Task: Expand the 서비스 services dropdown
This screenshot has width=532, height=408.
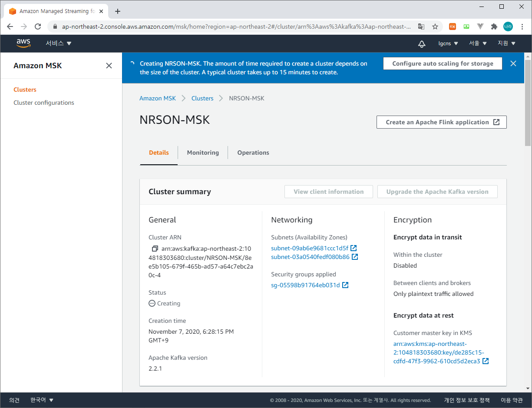Action: pyautogui.click(x=59, y=43)
